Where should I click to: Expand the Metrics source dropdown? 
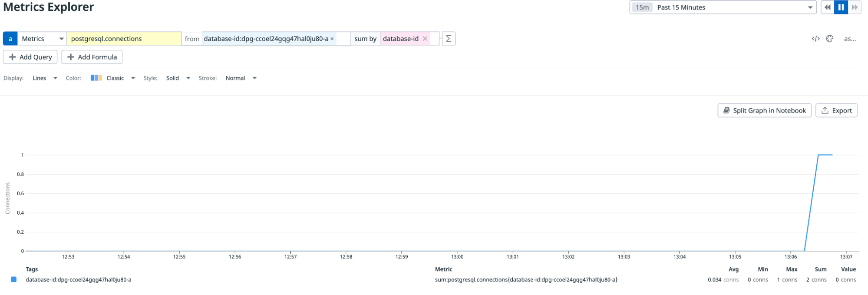tap(42, 39)
